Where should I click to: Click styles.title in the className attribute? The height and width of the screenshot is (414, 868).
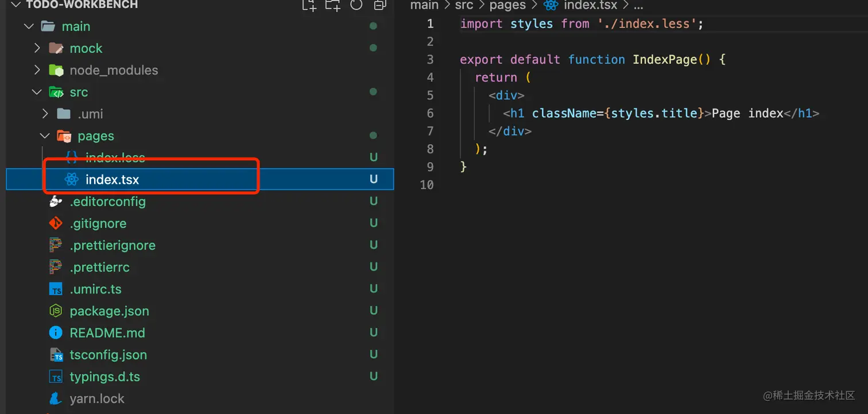click(x=654, y=113)
